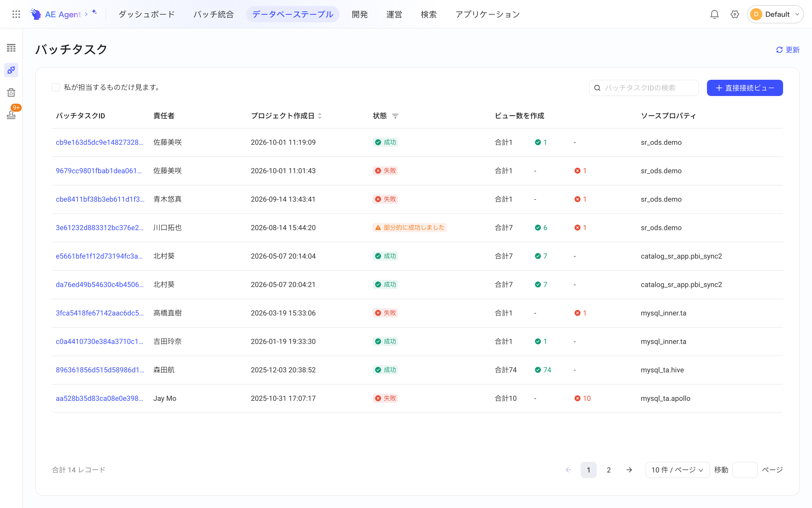Go to previous page arrow

[568, 470]
